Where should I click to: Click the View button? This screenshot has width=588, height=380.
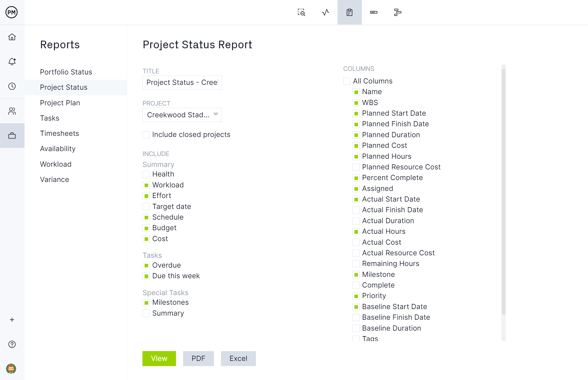[x=159, y=358]
